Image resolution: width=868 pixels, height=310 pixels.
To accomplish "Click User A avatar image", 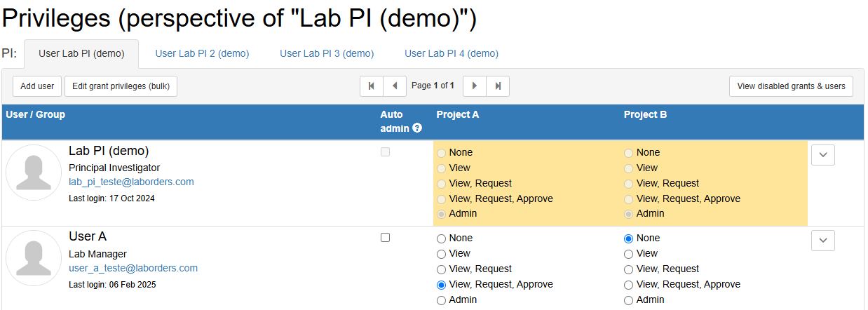I will pos(34,258).
